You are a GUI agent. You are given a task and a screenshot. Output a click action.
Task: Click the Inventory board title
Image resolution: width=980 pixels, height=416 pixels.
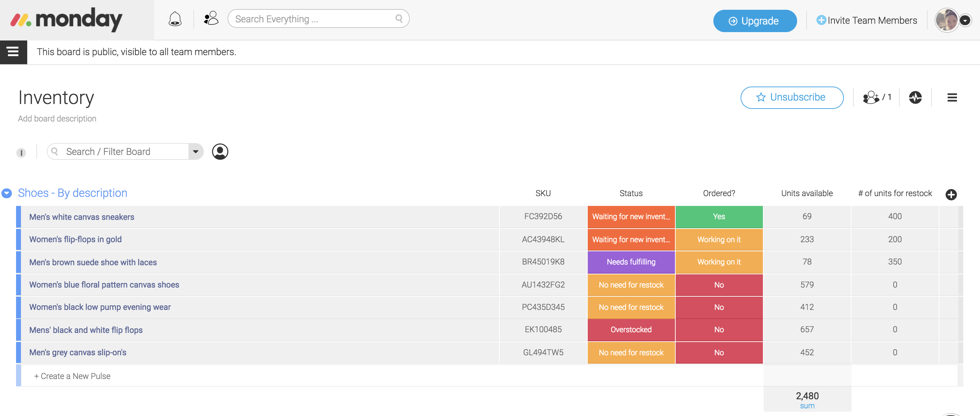[x=56, y=98]
